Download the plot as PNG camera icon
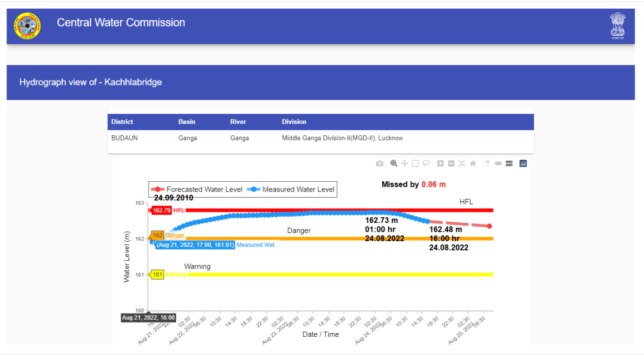The image size is (644, 355). click(x=379, y=164)
